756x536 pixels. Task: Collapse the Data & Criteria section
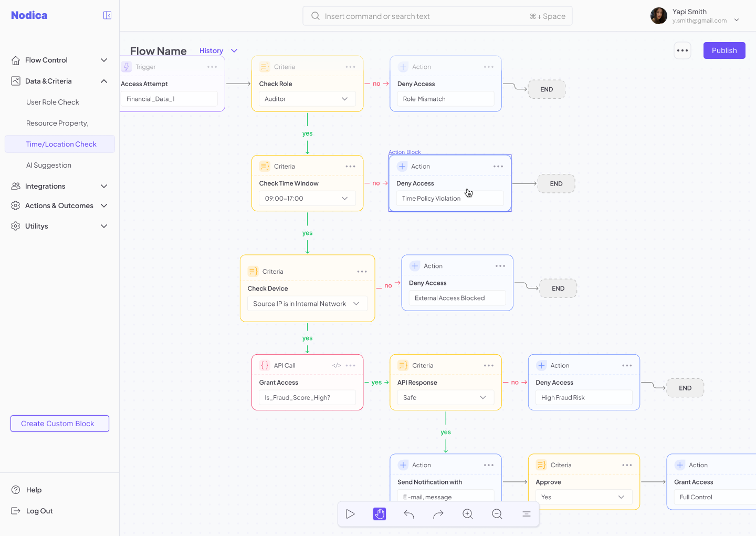pyautogui.click(x=104, y=81)
